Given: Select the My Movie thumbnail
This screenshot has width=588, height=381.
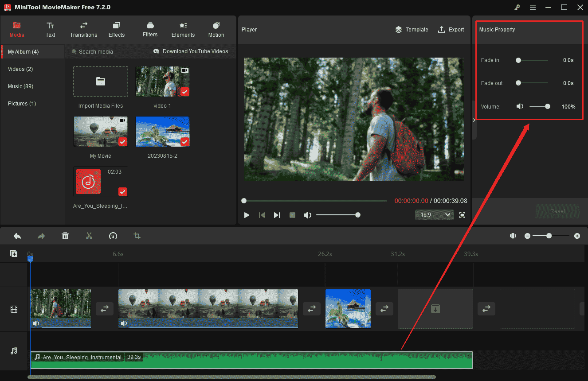Looking at the screenshot, I should click(x=101, y=132).
